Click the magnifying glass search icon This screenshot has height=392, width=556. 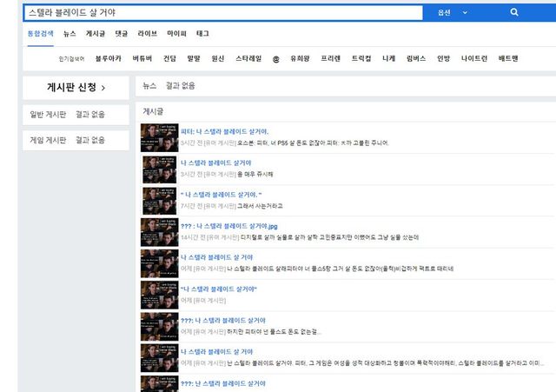pyautogui.click(x=514, y=12)
